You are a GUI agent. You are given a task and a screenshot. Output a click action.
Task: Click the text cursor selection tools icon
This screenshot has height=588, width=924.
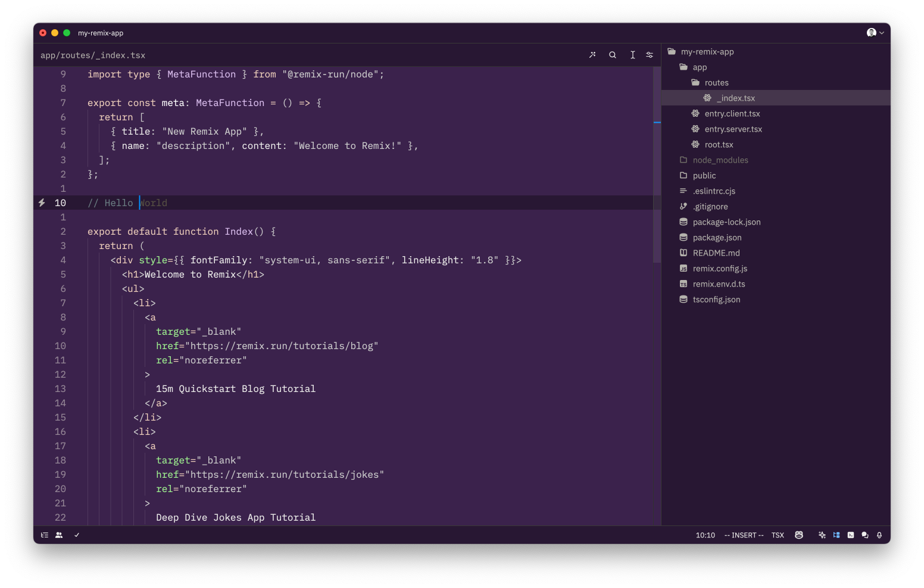[x=632, y=55]
